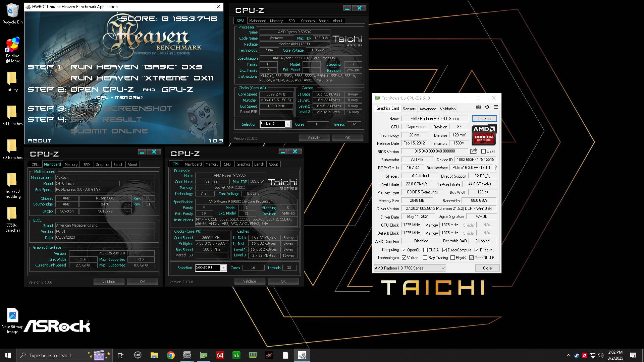Click Close button in GPU-Z
This screenshot has width=644, height=362.
pos(487,268)
